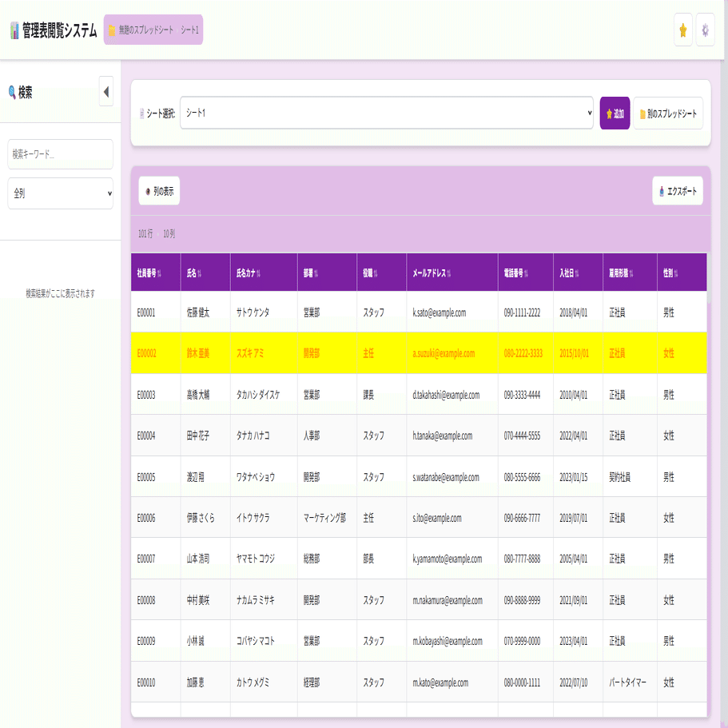Click the m.nakamura@example.com cell
This screenshot has width=728, height=728.
coord(452,600)
